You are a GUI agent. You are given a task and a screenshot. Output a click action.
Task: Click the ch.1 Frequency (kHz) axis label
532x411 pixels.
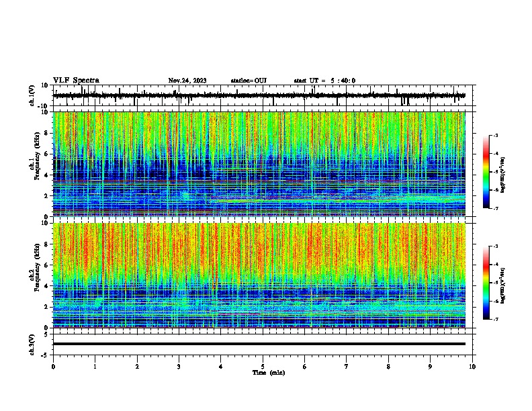(35, 156)
